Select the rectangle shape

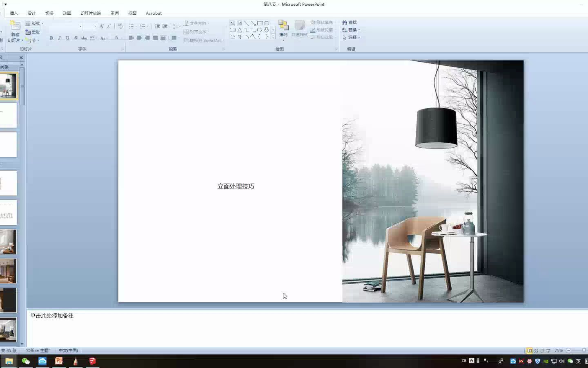click(260, 23)
